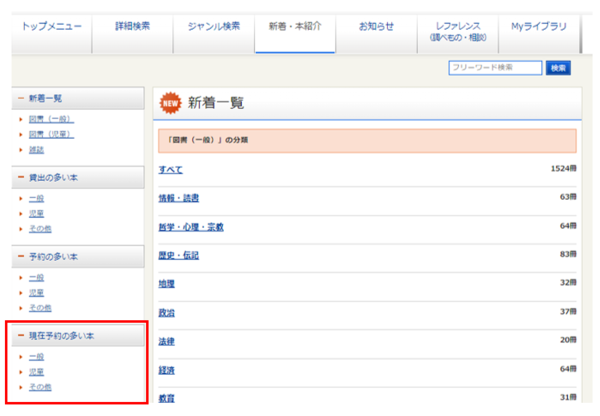Open その他 link under 現在予約の多い本

[40, 387]
